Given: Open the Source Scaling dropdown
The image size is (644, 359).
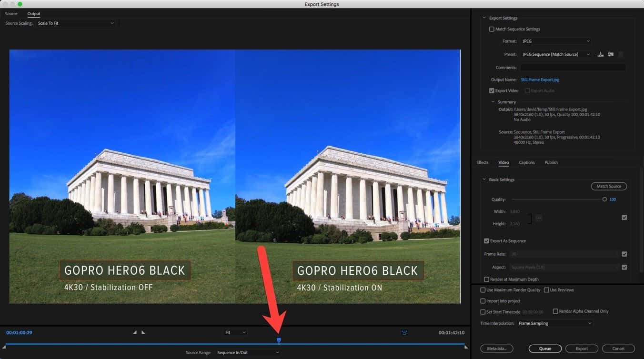Looking at the screenshot, I should [x=75, y=23].
